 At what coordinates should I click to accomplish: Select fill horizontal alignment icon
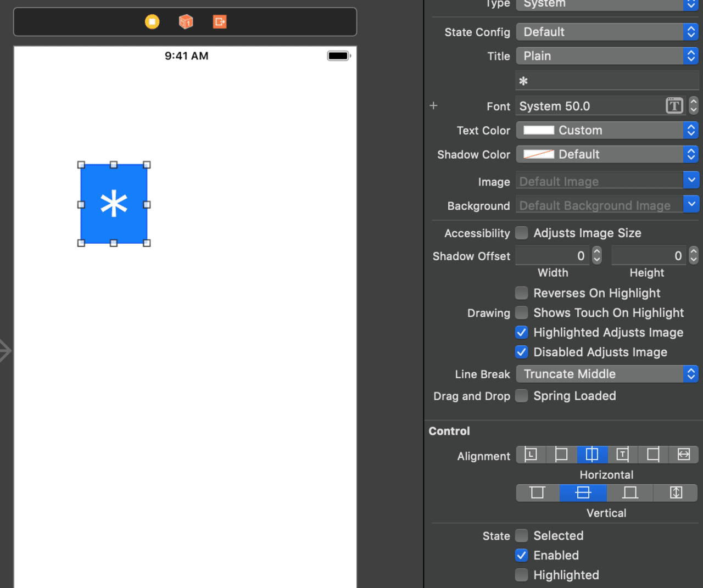point(683,455)
